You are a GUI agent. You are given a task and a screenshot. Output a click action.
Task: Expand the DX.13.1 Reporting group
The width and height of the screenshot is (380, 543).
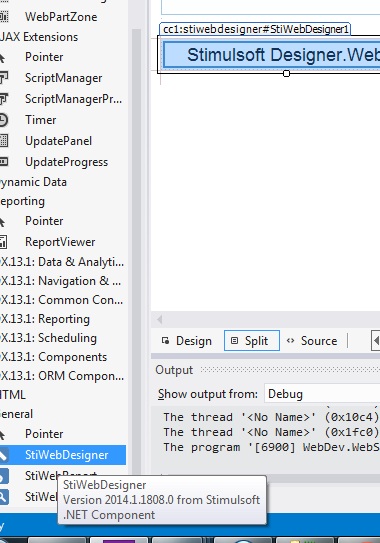click(x=63, y=319)
